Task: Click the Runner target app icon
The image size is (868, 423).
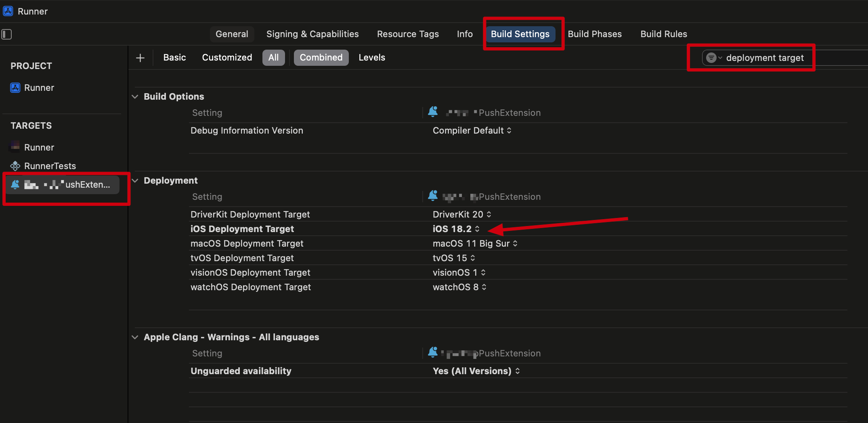Action: pyautogui.click(x=15, y=147)
